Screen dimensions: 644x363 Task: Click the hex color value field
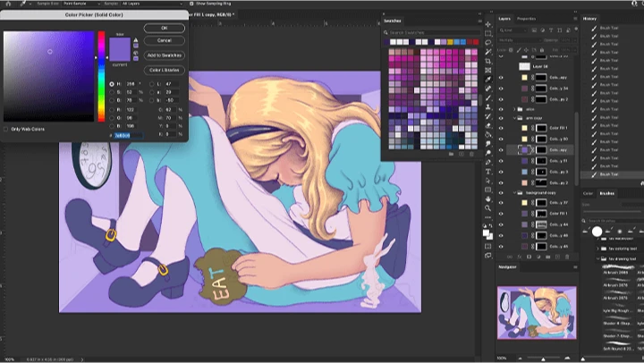click(129, 135)
